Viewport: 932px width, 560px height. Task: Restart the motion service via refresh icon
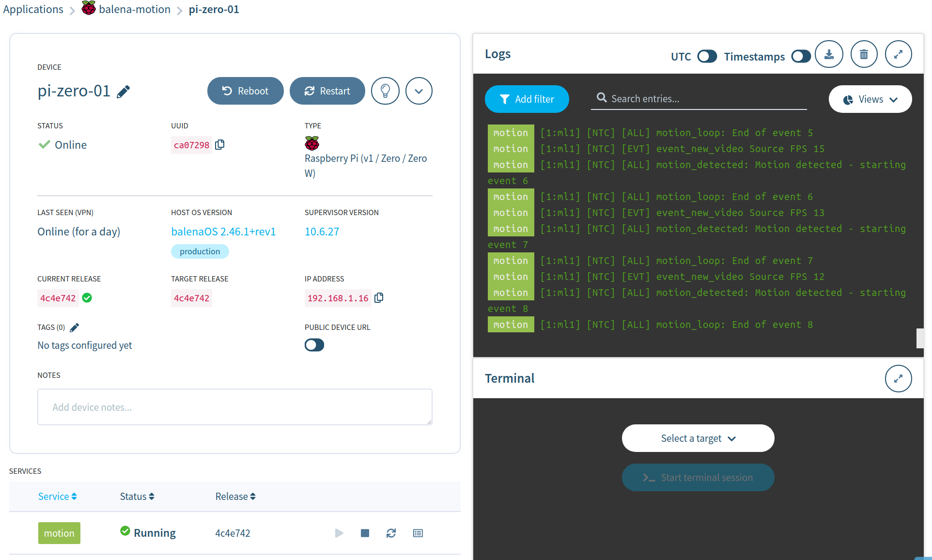point(391,533)
